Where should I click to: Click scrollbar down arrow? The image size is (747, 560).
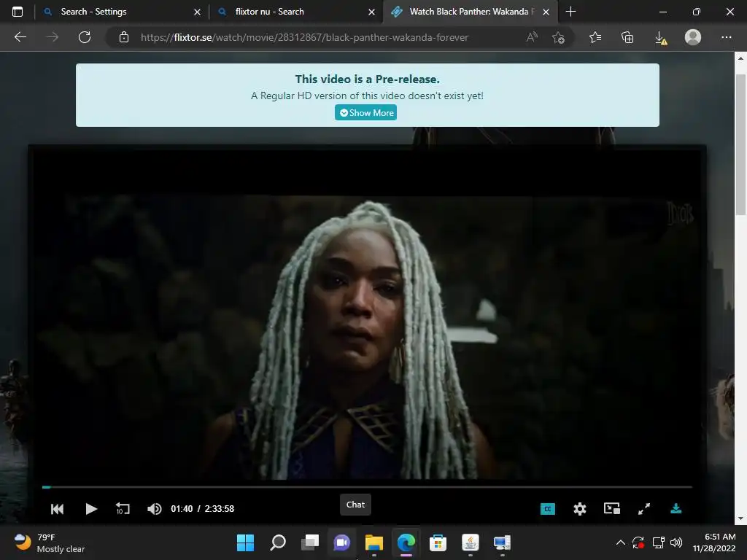[740, 518]
